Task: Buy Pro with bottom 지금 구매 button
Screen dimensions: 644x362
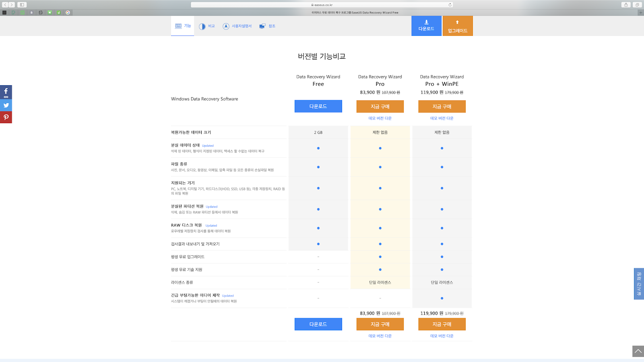Action: 380,324
